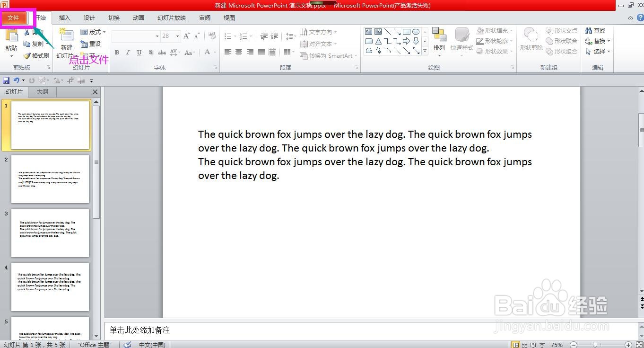Click the 粘贴 paste icon
Image resolution: width=644 pixels, height=348 pixels.
pyautogui.click(x=11, y=36)
